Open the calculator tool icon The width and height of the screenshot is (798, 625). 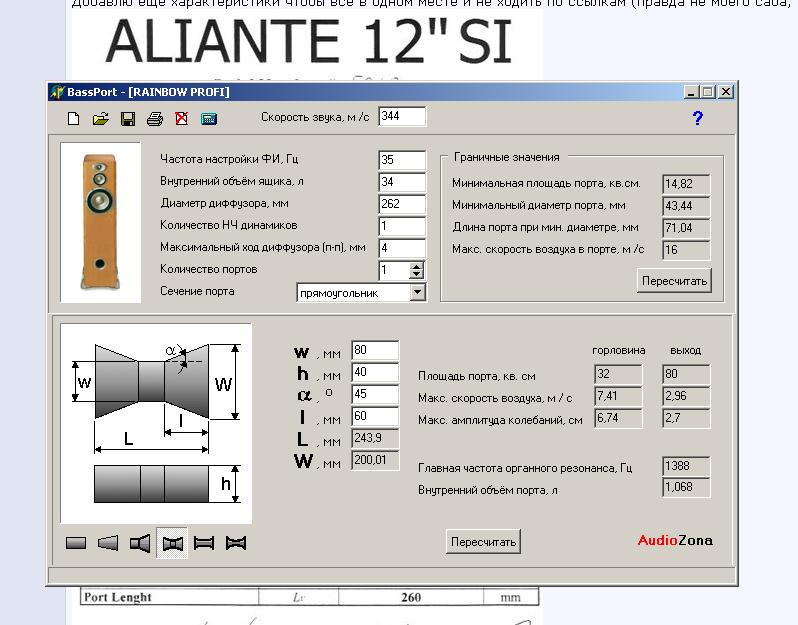(x=209, y=119)
